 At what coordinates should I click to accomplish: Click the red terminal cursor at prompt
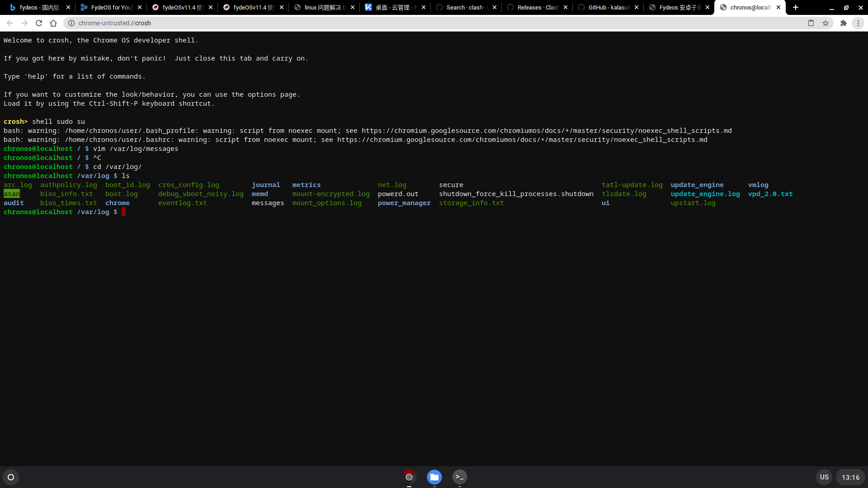pos(123,212)
